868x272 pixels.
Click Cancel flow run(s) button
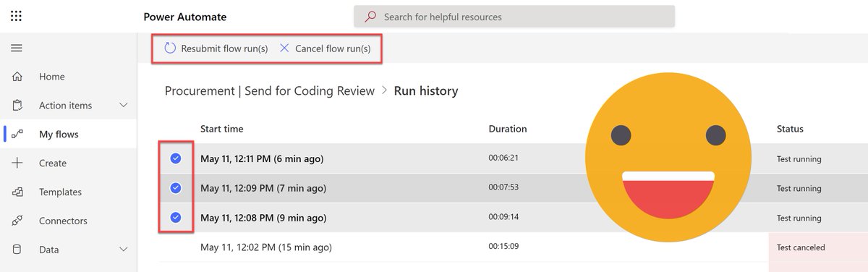click(325, 48)
